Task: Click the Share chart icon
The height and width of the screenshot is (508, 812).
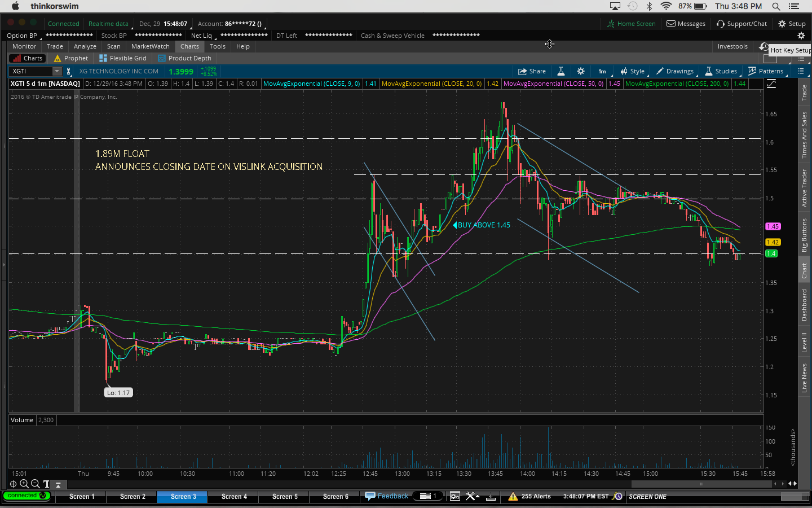Action: 532,71
